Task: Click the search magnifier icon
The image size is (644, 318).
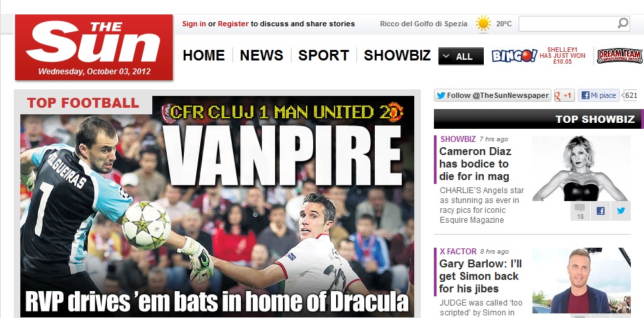Action: [x=622, y=23]
